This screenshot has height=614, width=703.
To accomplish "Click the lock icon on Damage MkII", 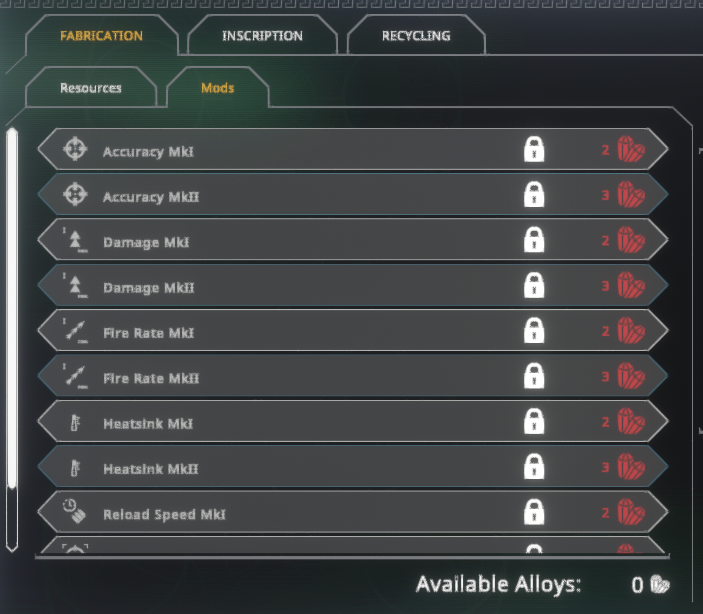I will 534,285.
